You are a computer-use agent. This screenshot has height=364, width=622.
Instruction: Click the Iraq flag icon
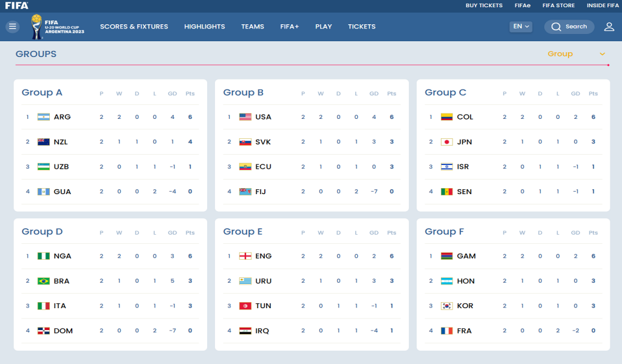245,331
